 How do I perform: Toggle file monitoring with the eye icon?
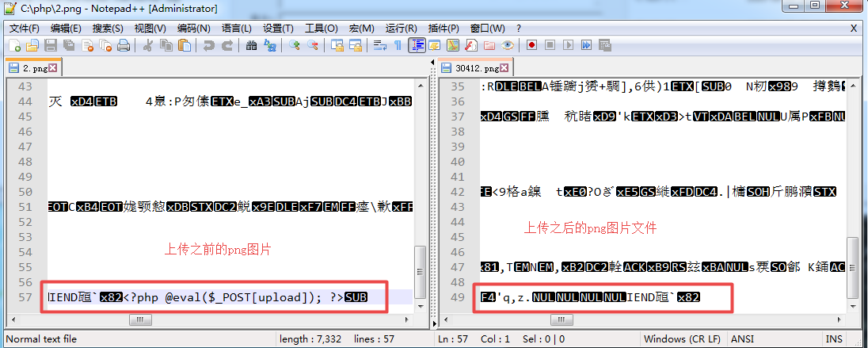pos(507,45)
